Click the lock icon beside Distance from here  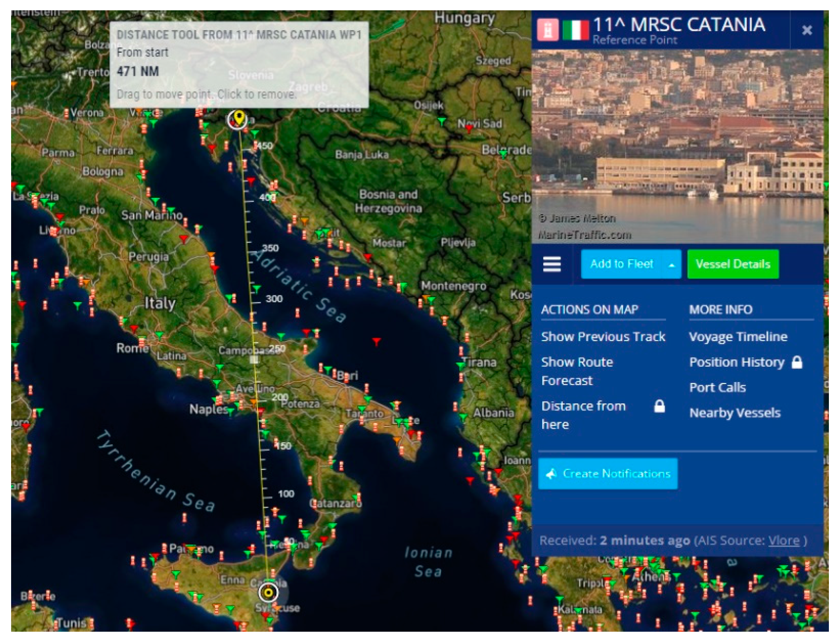(659, 406)
